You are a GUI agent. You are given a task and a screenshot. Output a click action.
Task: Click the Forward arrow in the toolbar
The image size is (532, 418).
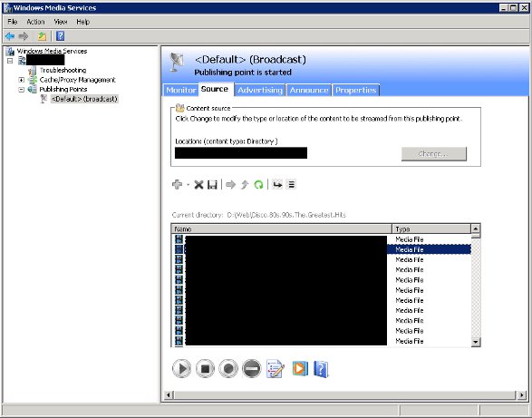pyautogui.click(x=24, y=36)
